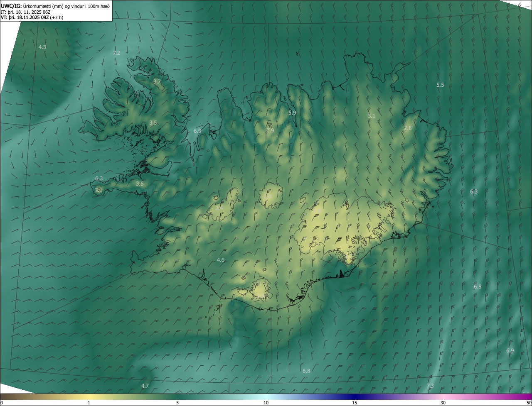Click the 3.7 value on the northern Westfjords
Image resolution: width=532 pixels, height=406 pixels.
(x=157, y=81)
